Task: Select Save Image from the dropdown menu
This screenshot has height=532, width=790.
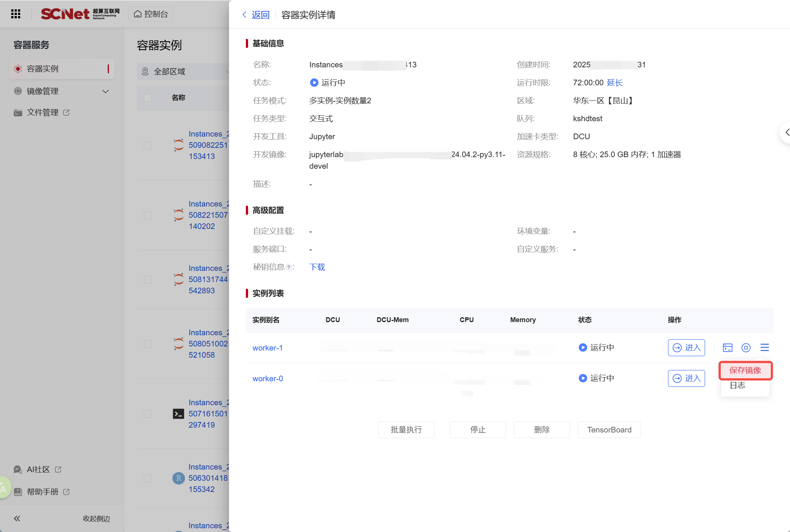Action: point(745,370)
